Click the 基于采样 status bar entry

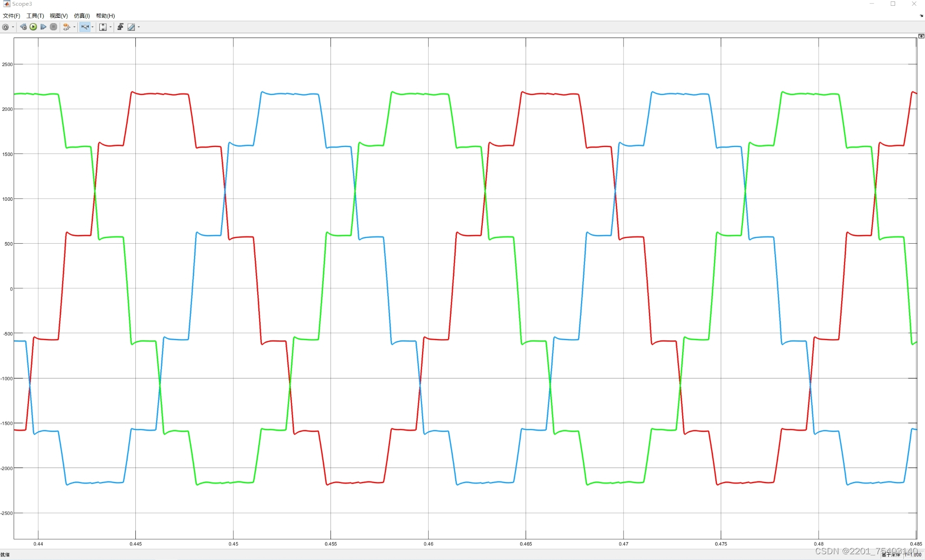point(891,555)
